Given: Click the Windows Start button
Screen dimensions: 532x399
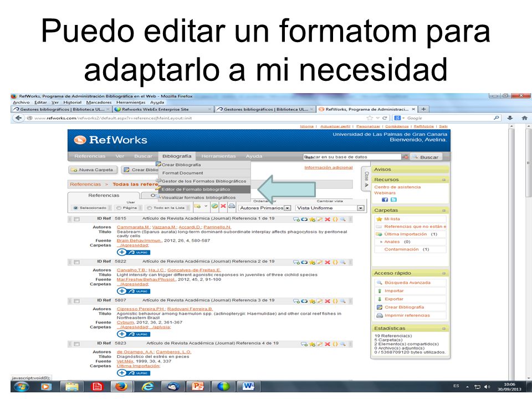Looking at the screenshot, I should click(22, 386).
